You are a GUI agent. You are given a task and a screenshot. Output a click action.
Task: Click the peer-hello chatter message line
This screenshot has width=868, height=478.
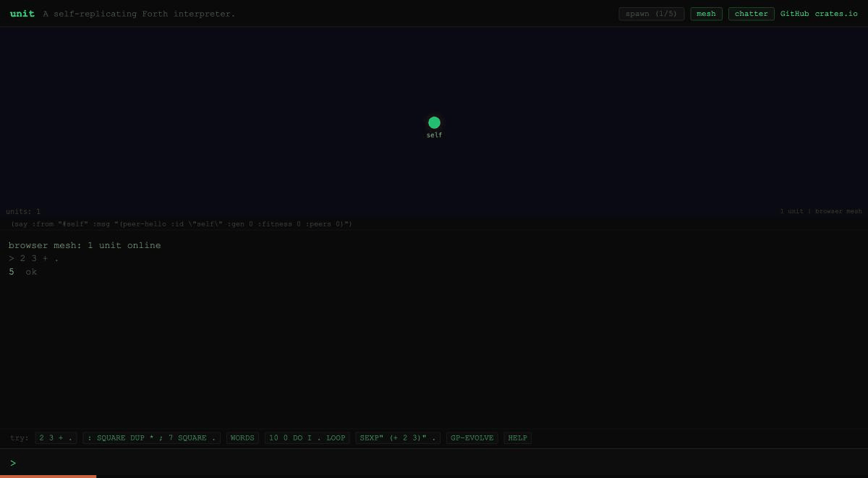point(181,224)
